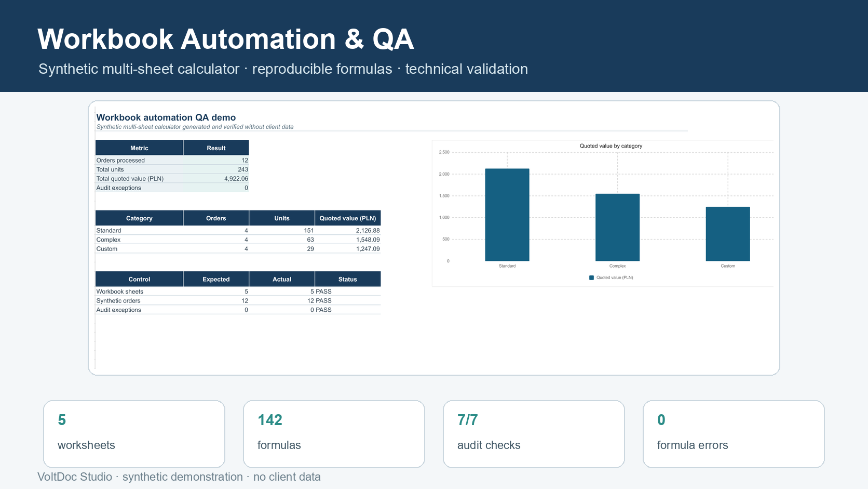
Task: Open the 7/7 audit checks card
Action: point(534,434)
